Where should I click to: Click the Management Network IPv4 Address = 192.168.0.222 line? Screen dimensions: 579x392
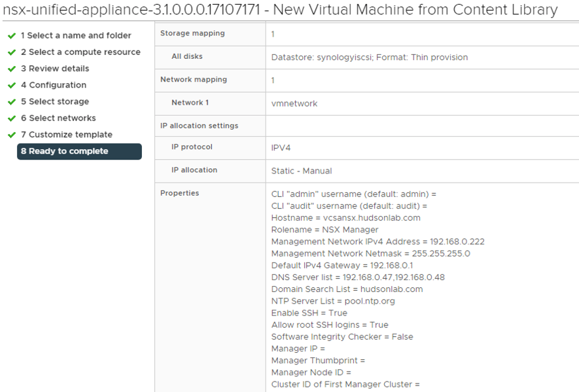point(377,241)
